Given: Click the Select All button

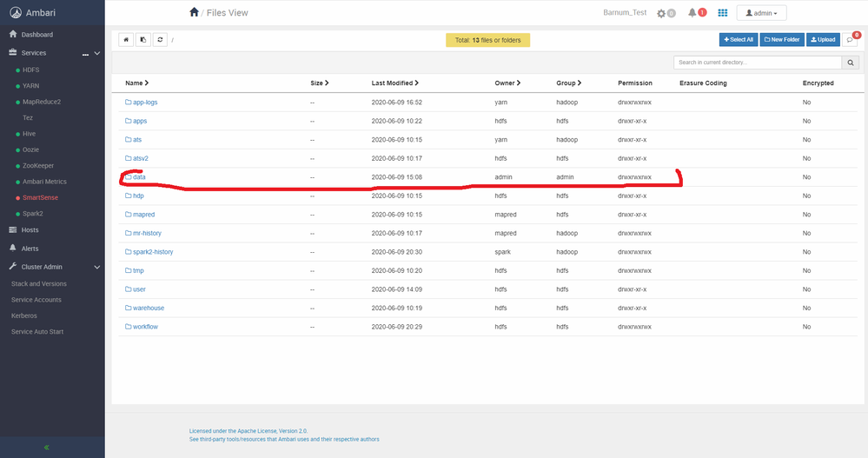Looking at the screenshot, I should coord(739,40).
